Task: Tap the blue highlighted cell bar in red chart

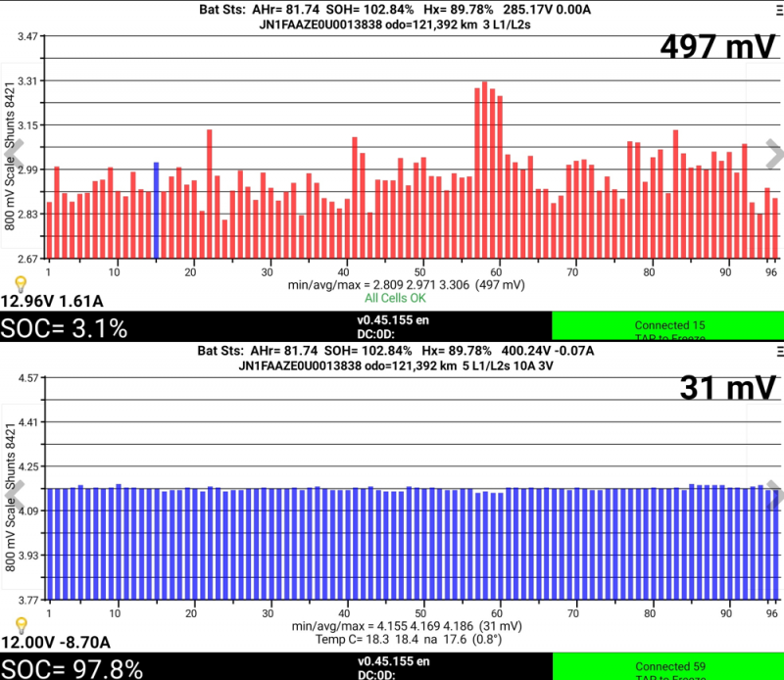Action: pos(156,210)
